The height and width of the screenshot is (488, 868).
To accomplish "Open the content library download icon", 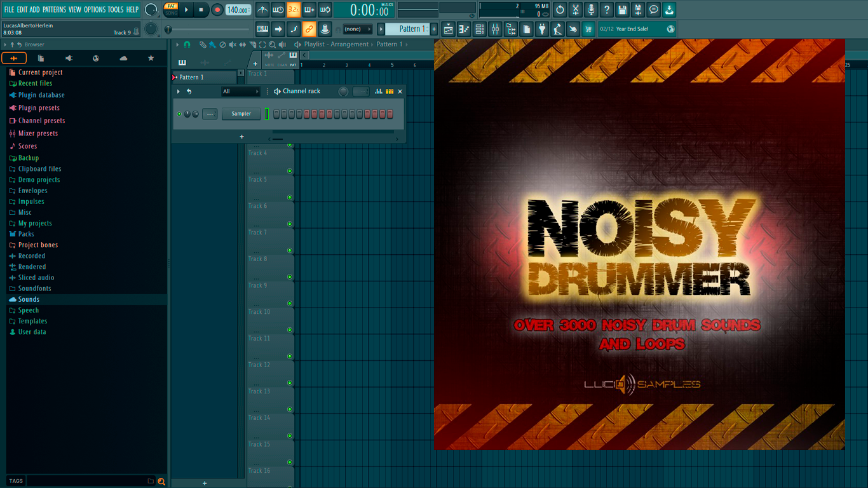I will pyautogui.click(x=669, y=10).
